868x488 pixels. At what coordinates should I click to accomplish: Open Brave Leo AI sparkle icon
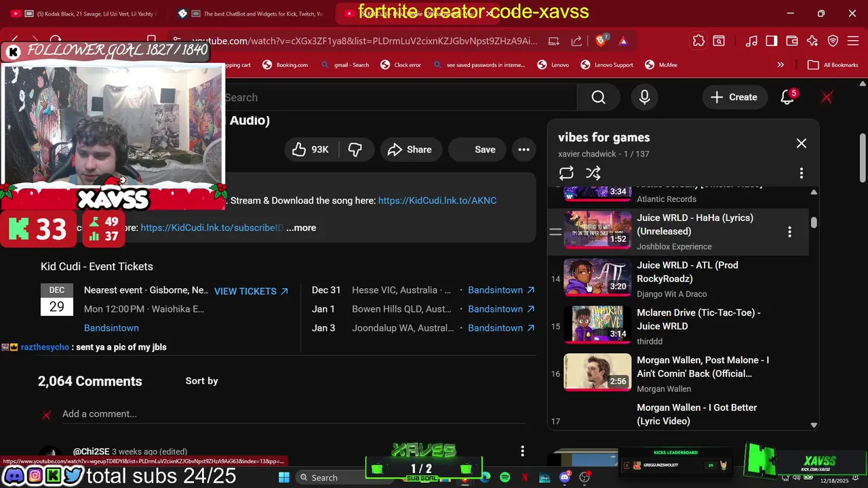point(812,41)
